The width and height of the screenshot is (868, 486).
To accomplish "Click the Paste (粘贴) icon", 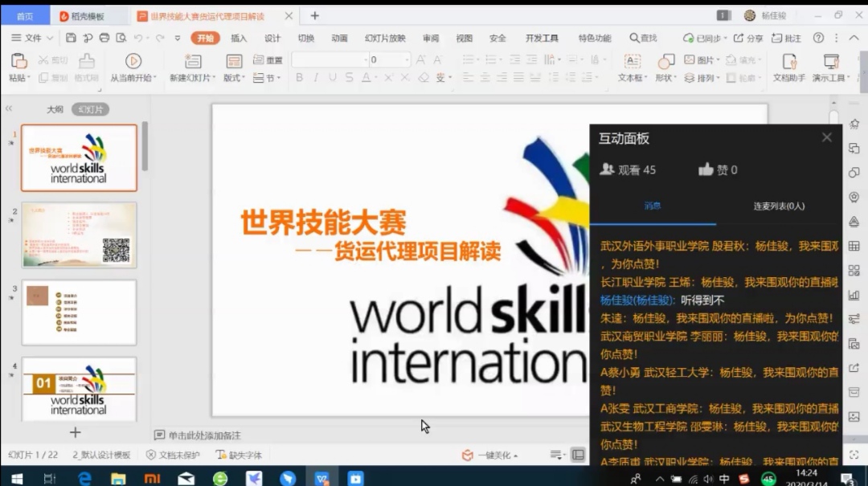I will [18, 62].
